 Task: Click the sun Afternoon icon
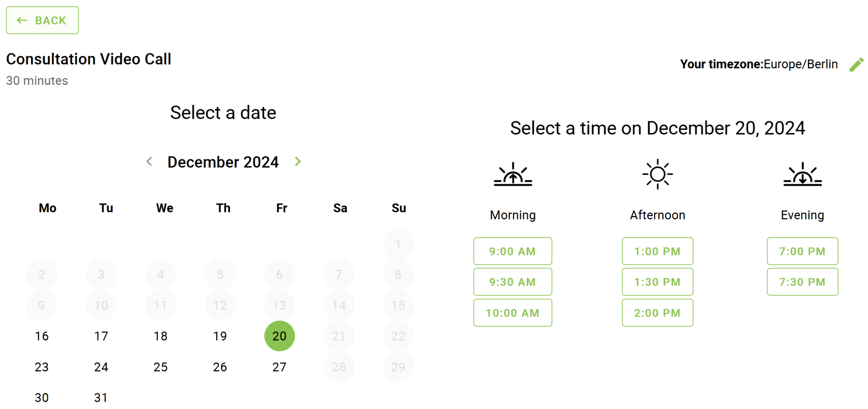click(x=657, y=174)
